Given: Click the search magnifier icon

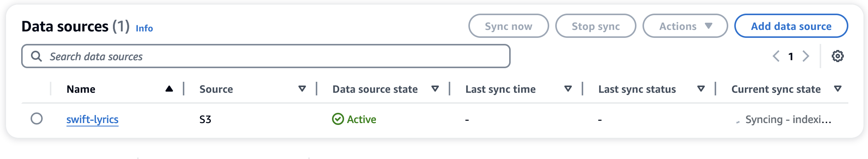Looking at the screenshot, I should coord(36,56).
